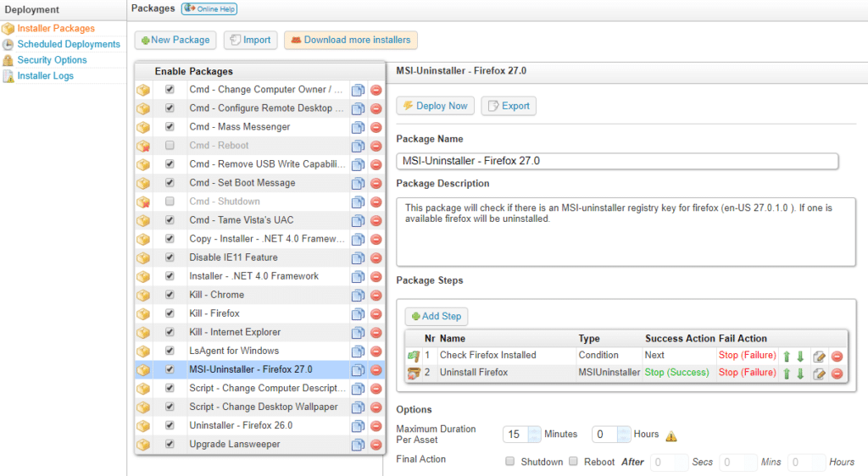Click the After Secs input field
The width and height of the screenshot is (868, 476).
pos(670,462)
